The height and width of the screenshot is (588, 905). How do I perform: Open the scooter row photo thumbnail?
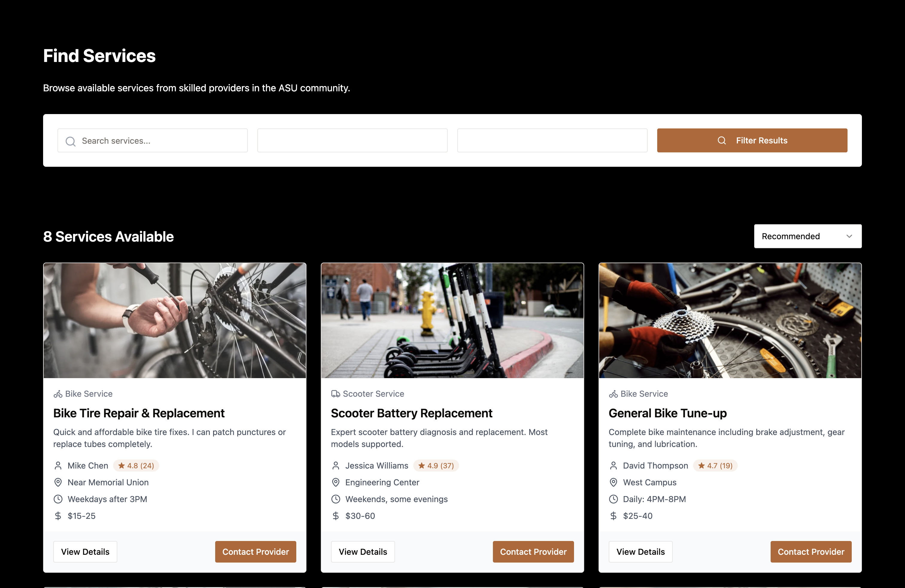point(452,320)
